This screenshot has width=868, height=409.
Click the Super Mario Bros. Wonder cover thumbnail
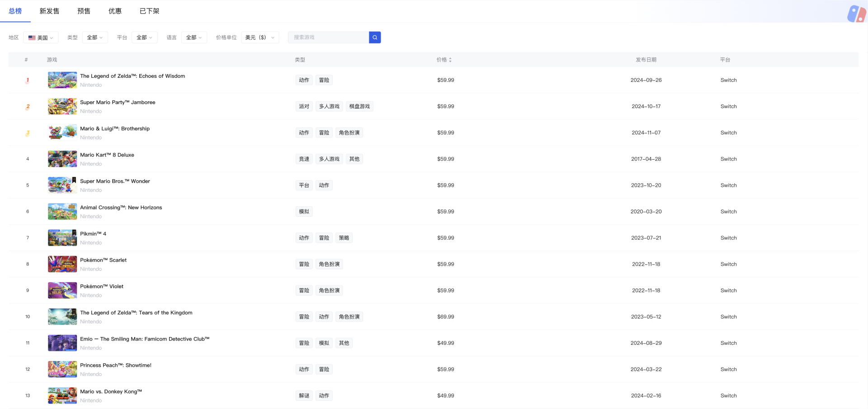coord(62,185)
